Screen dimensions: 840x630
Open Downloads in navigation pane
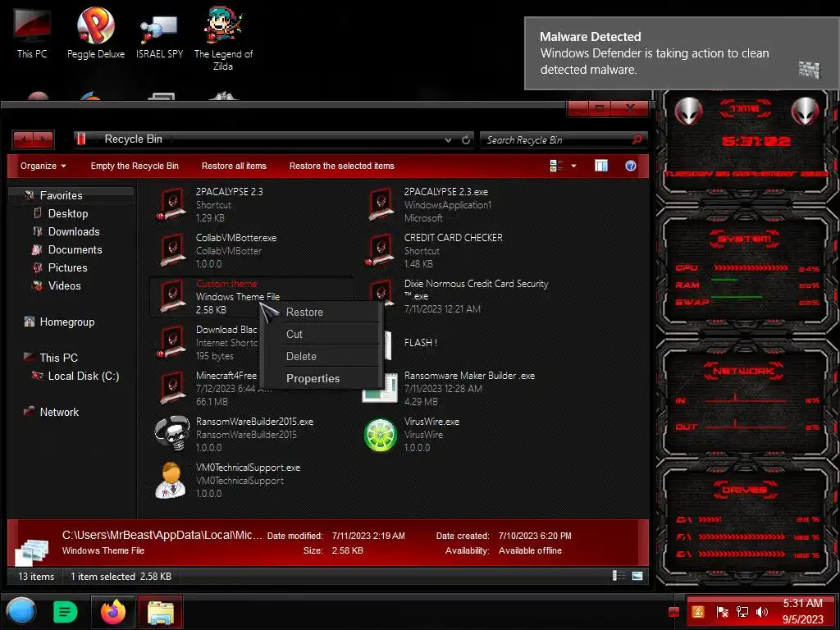[74, 231]
